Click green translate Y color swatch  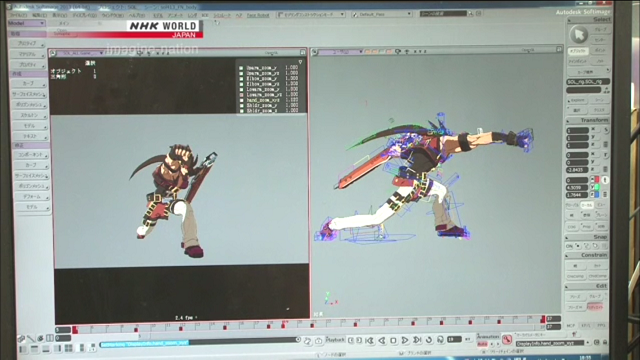(x=597, y=187)
